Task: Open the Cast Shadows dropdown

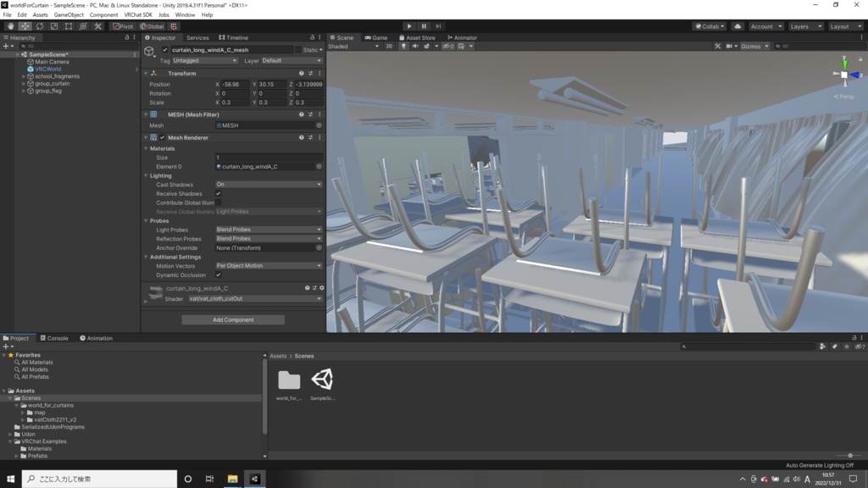Action: tap(269, 184)
